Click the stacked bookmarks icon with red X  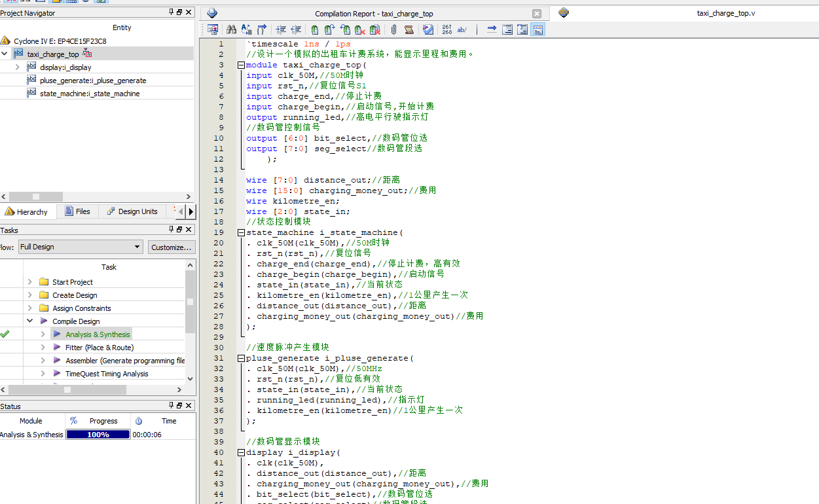(374, 29)
